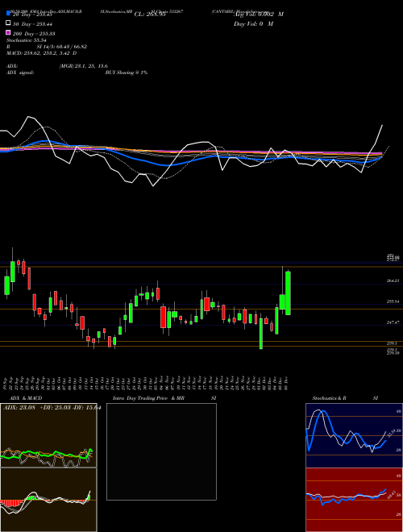403x532 pixels.
Task: Select the 200 Day value 255.33 text
Action: click(x=44, y=34)
